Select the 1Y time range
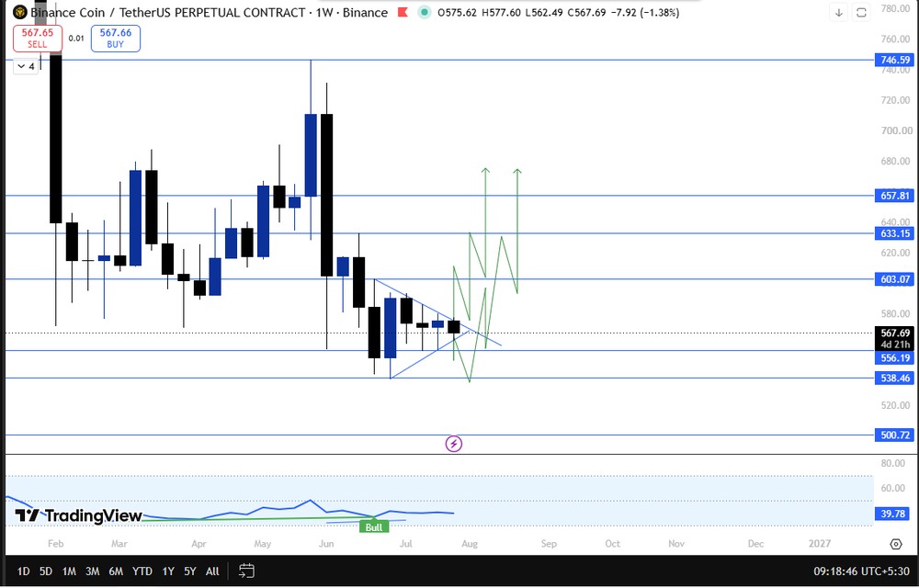919x588 pixels. (x=168, y=571)
